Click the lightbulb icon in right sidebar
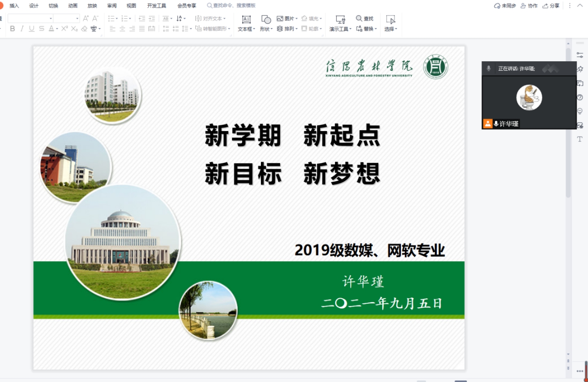Viewport: 588px width, 382px height. tap(580, 111)
